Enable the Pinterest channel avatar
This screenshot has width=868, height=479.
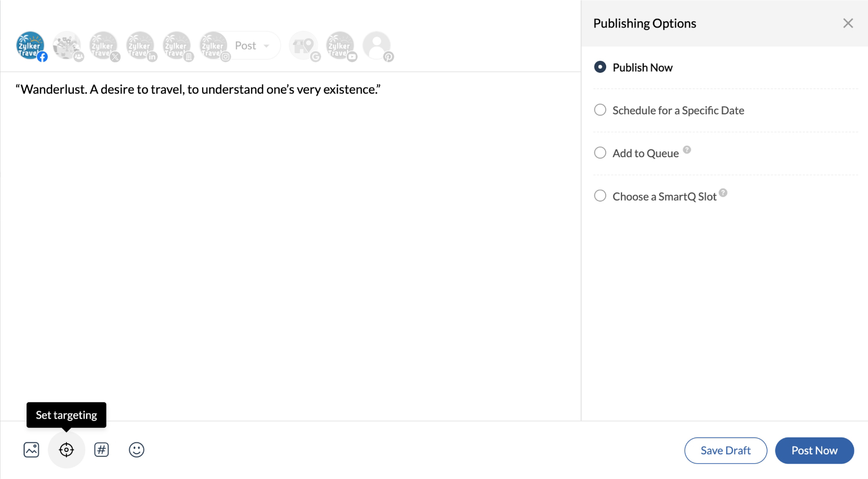coord(377,46)
